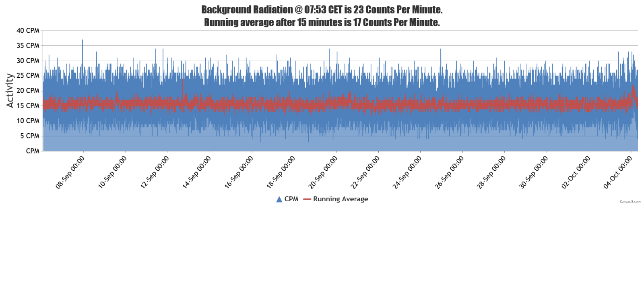The image size is (644, 308).
Task: Click the Running average subtitle text line
Action: pyautogui.click(x=322, y=23)
